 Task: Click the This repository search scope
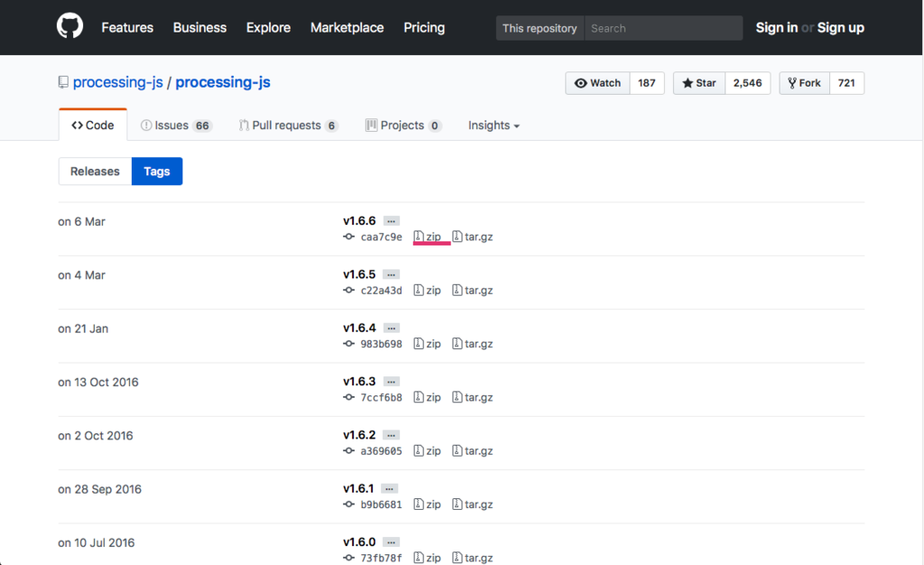tap(540, 28)
